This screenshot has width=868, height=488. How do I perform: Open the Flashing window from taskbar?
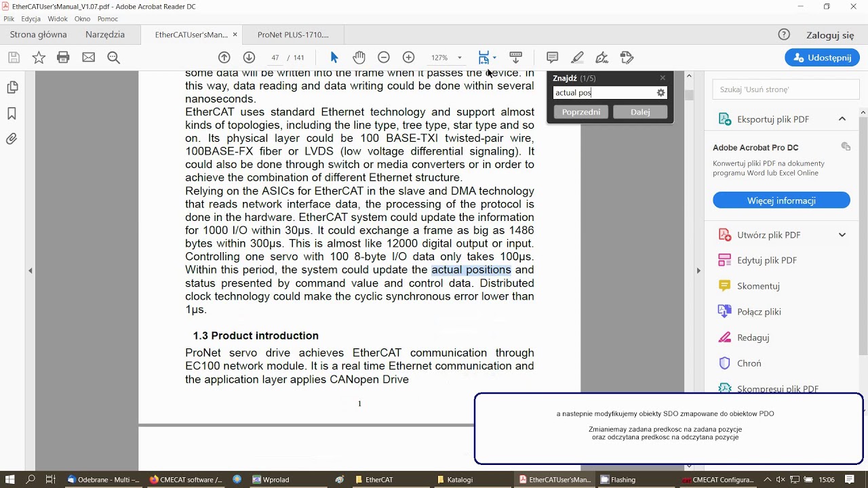(624, 480)
